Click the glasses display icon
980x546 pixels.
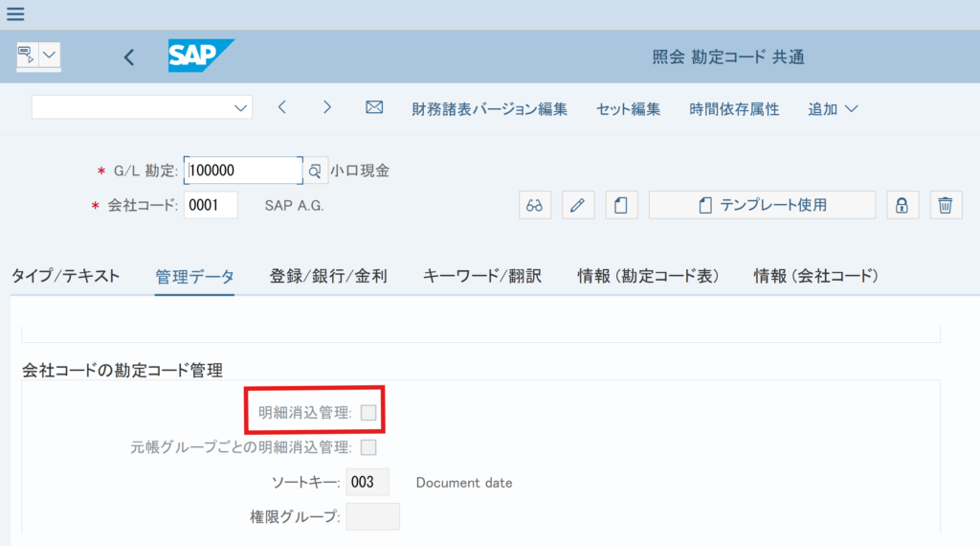click(535, 205)
